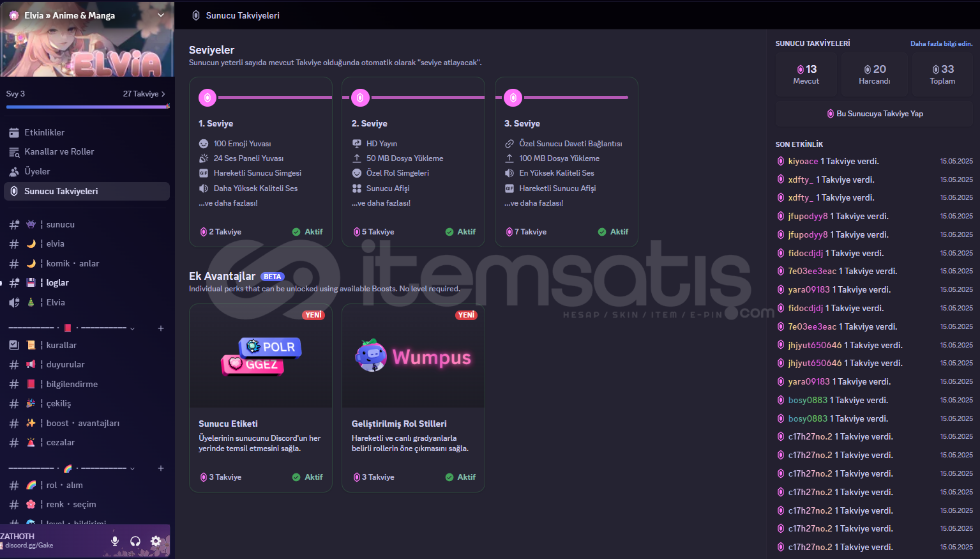Viewport: 980px width, 559px height.
Task: Open the sunucu text channel
Action: coord(87,224)
